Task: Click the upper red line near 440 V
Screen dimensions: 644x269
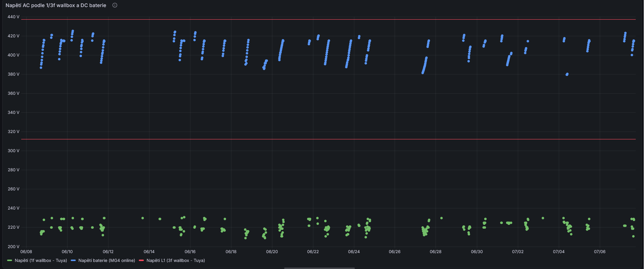Action: click(328, 19)
